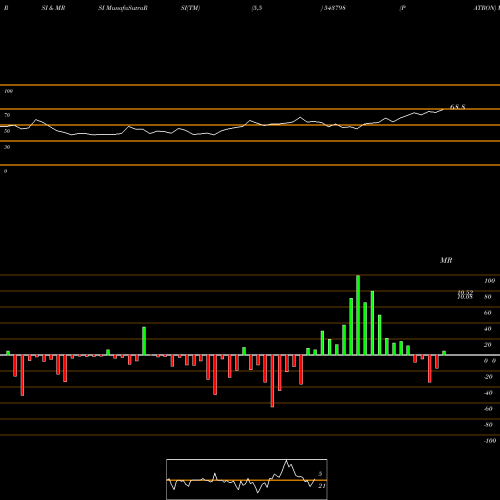Click the -80 label on MR axis
500x500 pixels.
[x=488, y=425]
